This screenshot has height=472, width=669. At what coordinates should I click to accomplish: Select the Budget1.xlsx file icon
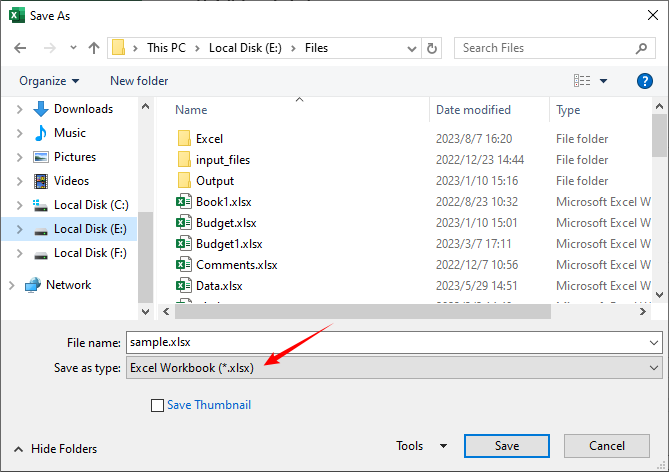183,243
